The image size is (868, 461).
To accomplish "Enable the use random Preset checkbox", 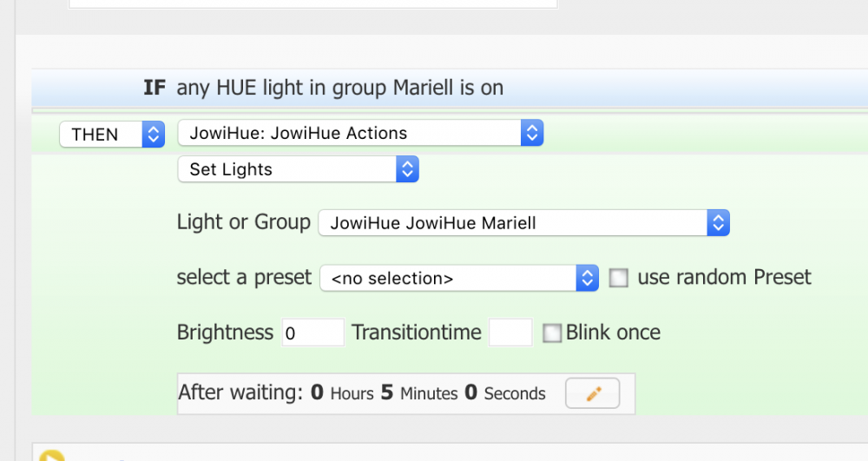I will point(618,278).
